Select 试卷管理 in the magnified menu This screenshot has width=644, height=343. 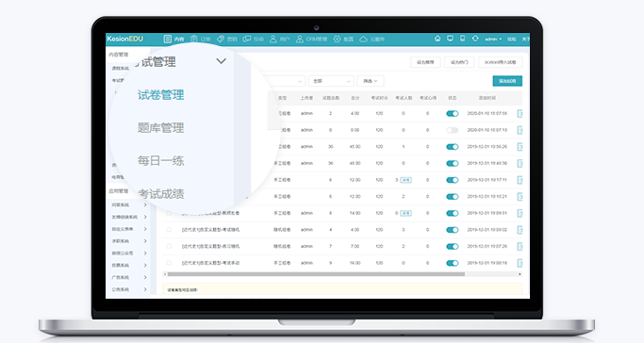(160, 95)
